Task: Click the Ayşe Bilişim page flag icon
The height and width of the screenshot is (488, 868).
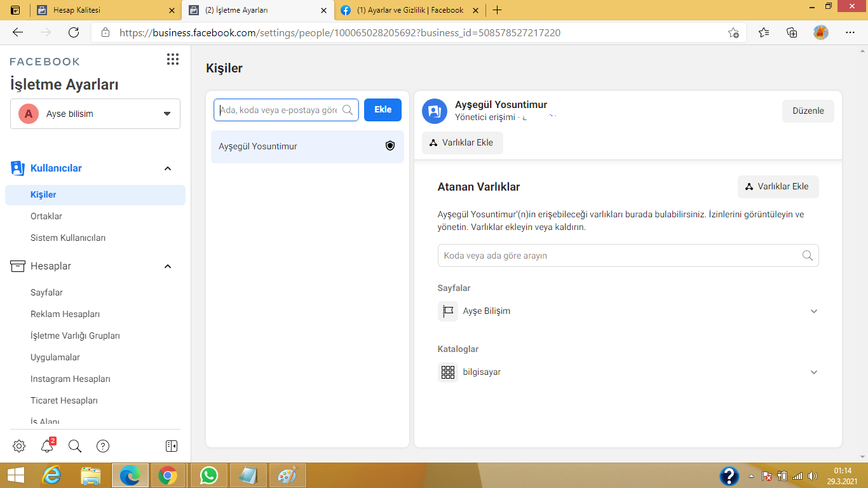Action: (448, 311)
